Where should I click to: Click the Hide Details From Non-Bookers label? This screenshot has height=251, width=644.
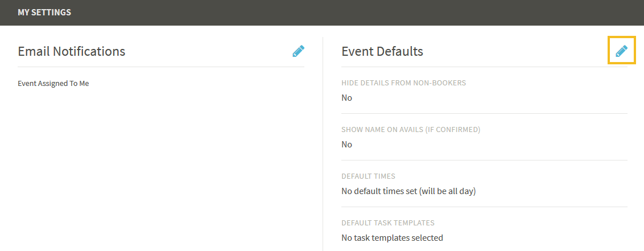coord(404,83)
